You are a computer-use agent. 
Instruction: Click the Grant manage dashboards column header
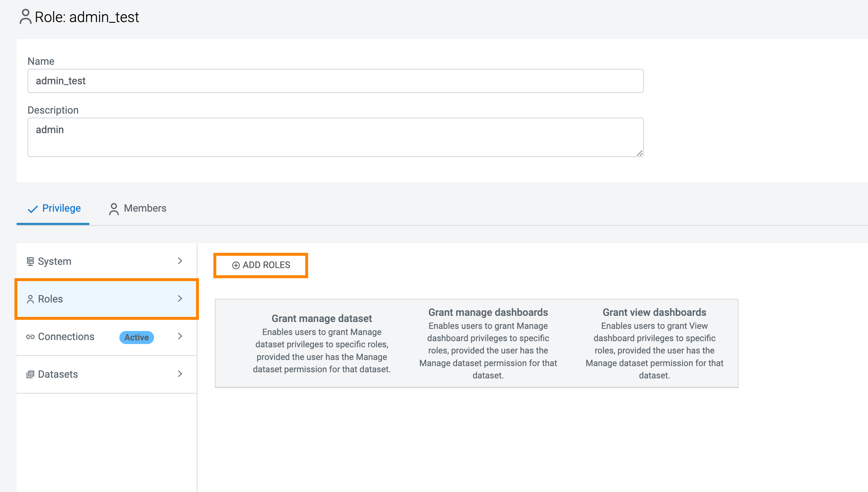[x=488, y=312]
